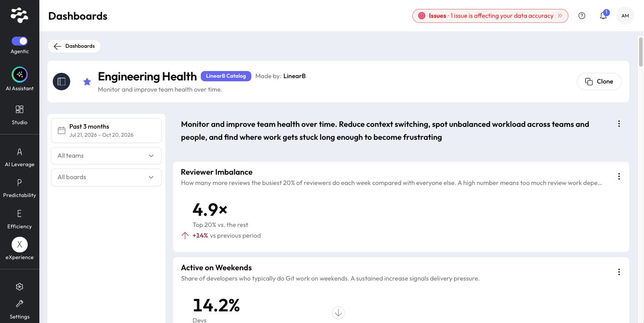This screenshot has height=323, width=644.
Task: Expand the All boards dropdown
Action: pyautogui.click(x=106, y=177)
